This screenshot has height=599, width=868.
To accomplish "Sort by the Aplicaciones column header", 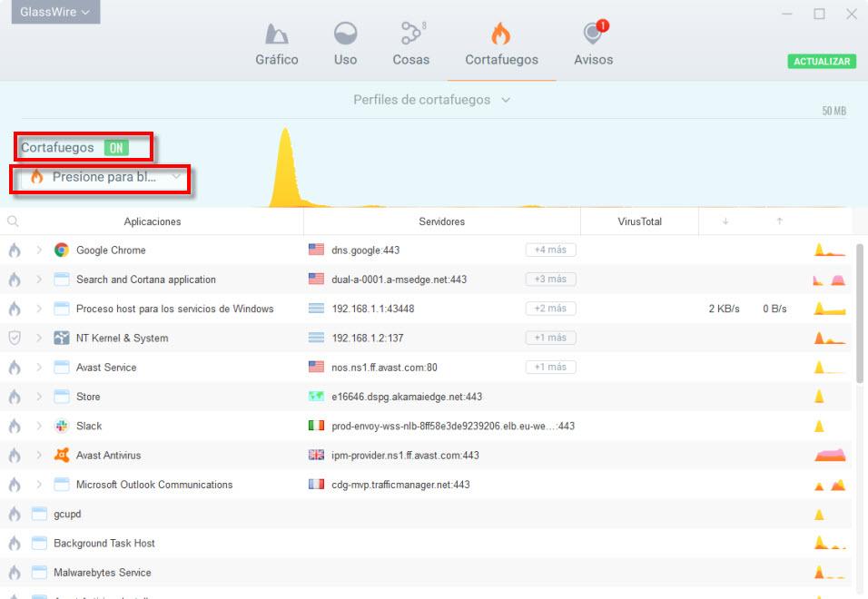I will click(153, 221).
